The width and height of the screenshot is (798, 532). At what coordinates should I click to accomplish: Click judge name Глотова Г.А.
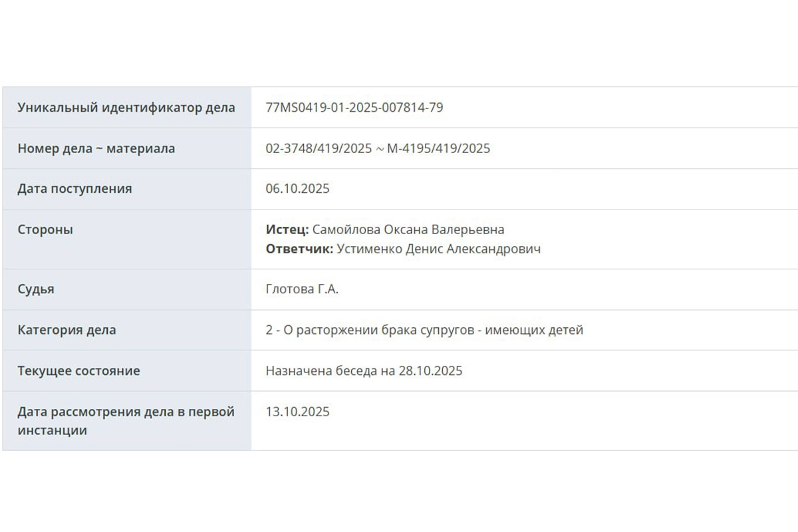pos(302,289)
